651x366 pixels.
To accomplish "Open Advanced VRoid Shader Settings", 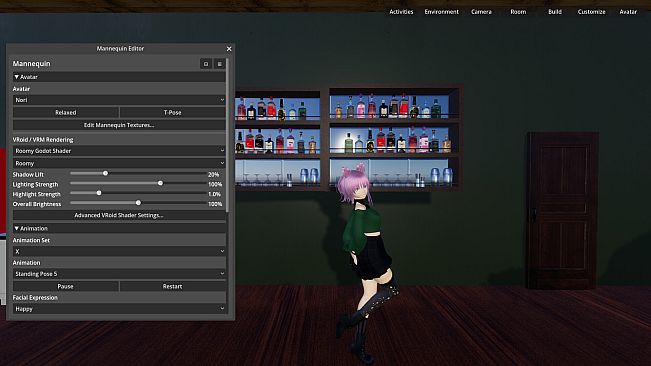I will point(119,215).
